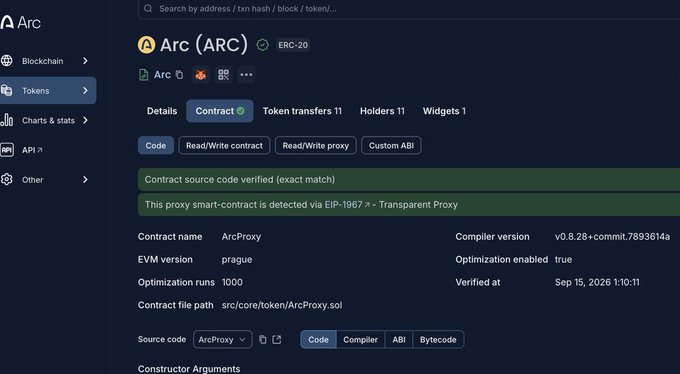
Task: Open the Holders tab
Action: click(x=382, y=111)
